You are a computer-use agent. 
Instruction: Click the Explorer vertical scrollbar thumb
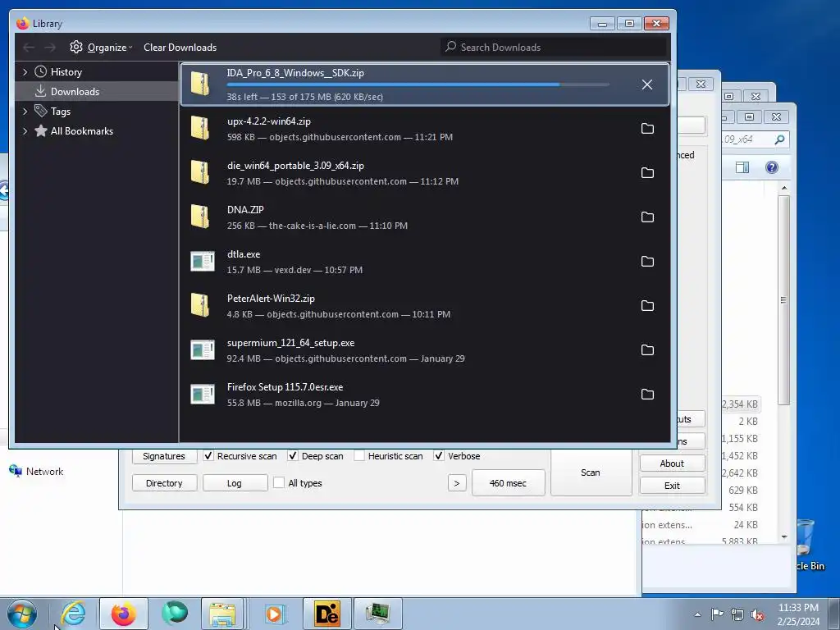click(x=784, y=300)
